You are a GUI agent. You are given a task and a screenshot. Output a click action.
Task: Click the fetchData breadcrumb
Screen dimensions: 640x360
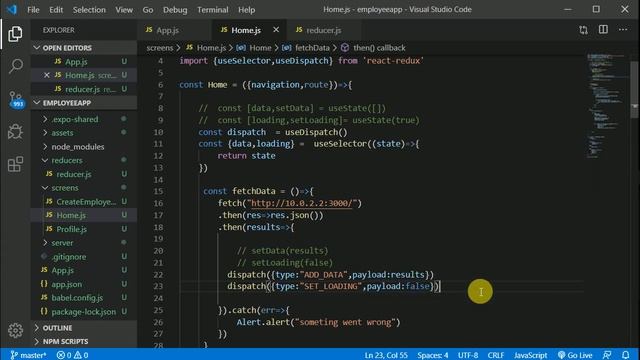pos(312,48)
